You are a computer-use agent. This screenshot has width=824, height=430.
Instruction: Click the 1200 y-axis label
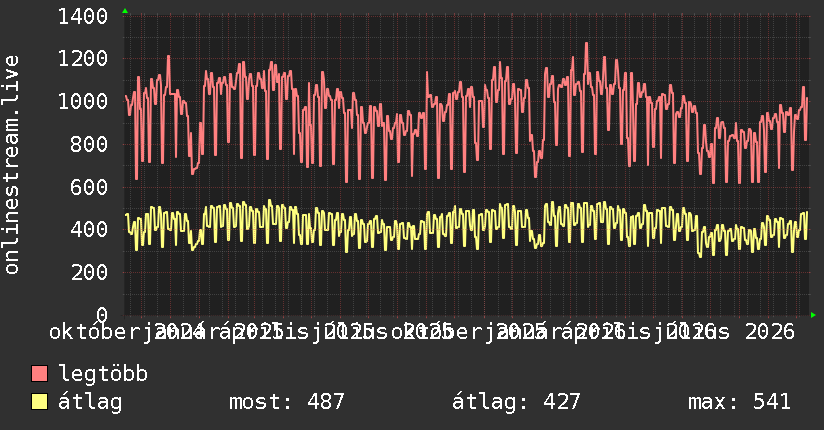tap(83, 58)
